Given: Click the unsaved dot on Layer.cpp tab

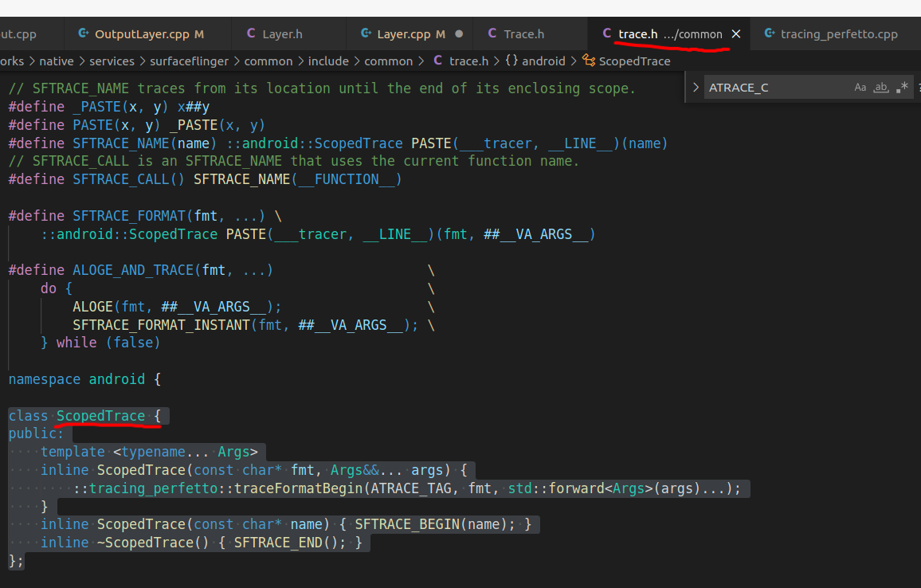Looking at the screenshot, I should tap(460, 34).
